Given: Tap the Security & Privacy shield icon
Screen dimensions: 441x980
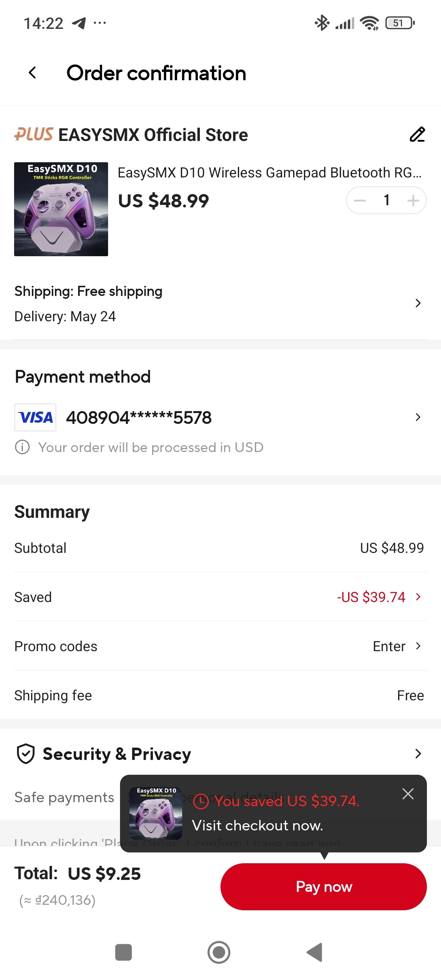Looking at the screenshot, I should [26, 754].
